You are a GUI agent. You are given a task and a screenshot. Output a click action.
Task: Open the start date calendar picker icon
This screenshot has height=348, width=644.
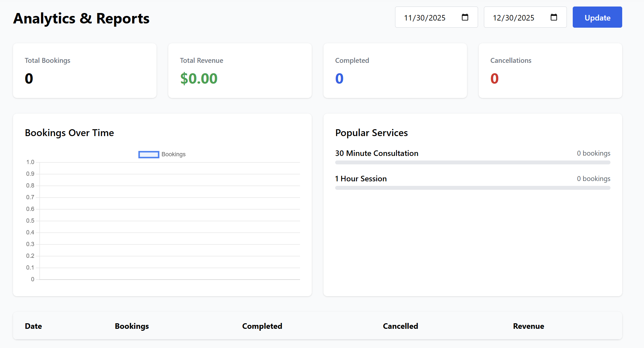pos(465,17)
